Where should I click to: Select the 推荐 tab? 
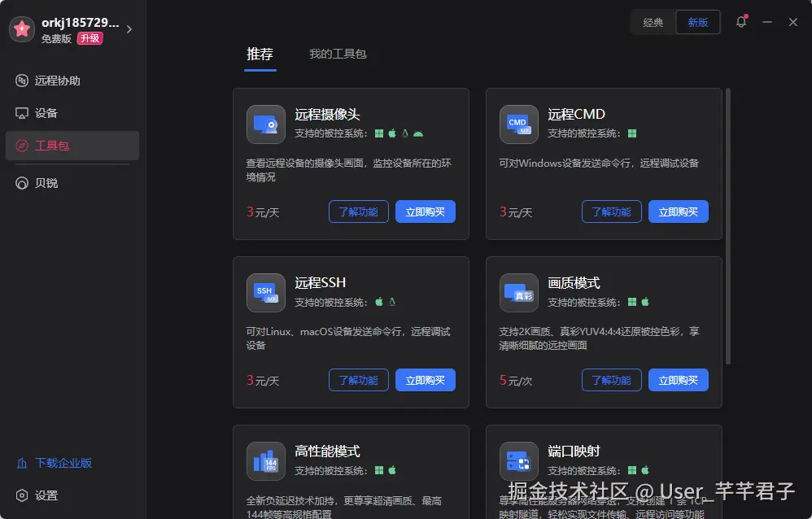click(260, 54)
